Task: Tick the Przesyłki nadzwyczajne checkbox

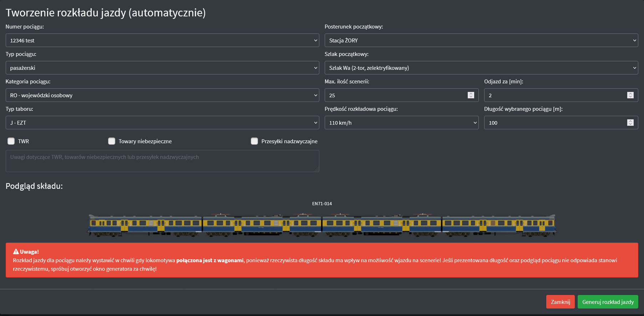Action: [254, 141]
